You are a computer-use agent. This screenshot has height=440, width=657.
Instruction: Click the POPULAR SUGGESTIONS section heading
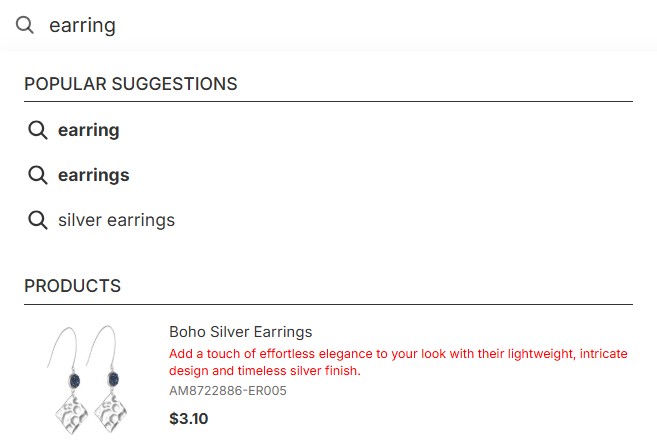click(130, 84)
